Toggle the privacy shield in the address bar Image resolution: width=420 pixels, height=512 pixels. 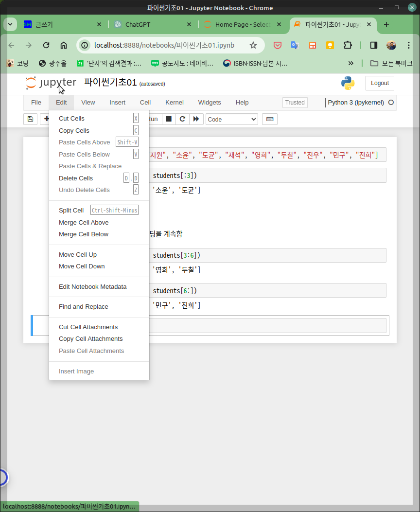278,45
